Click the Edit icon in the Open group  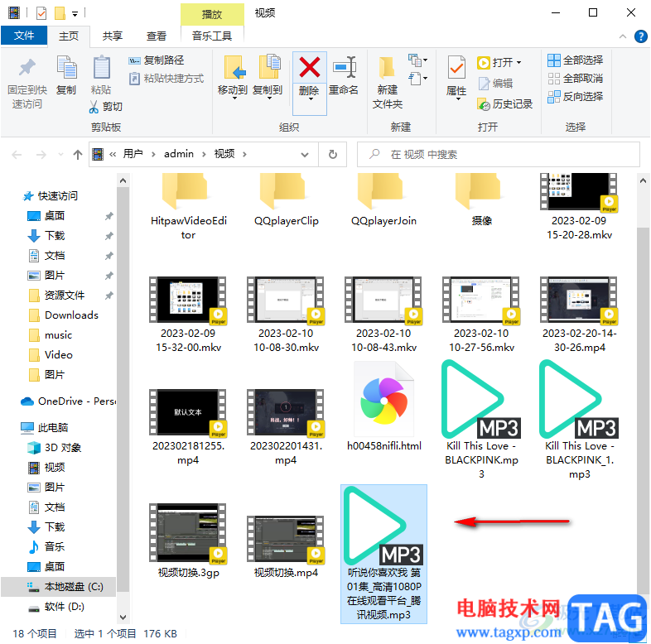[x=484, y=84]
